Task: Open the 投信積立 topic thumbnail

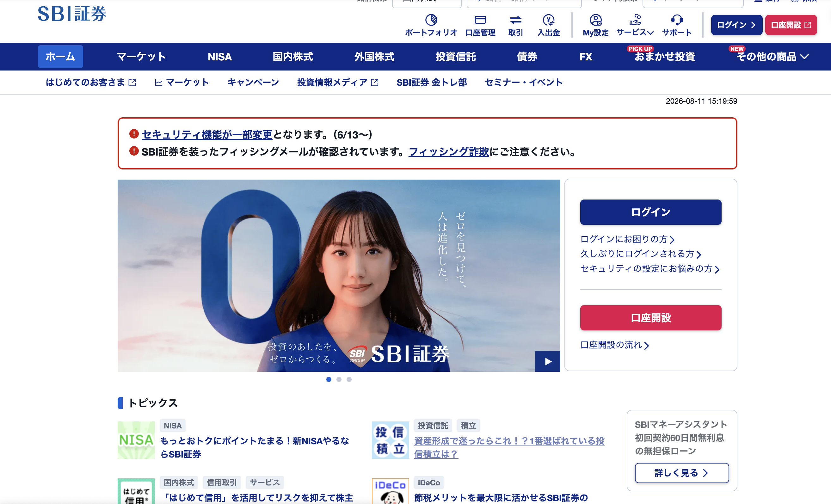Action: pos(390,440)
